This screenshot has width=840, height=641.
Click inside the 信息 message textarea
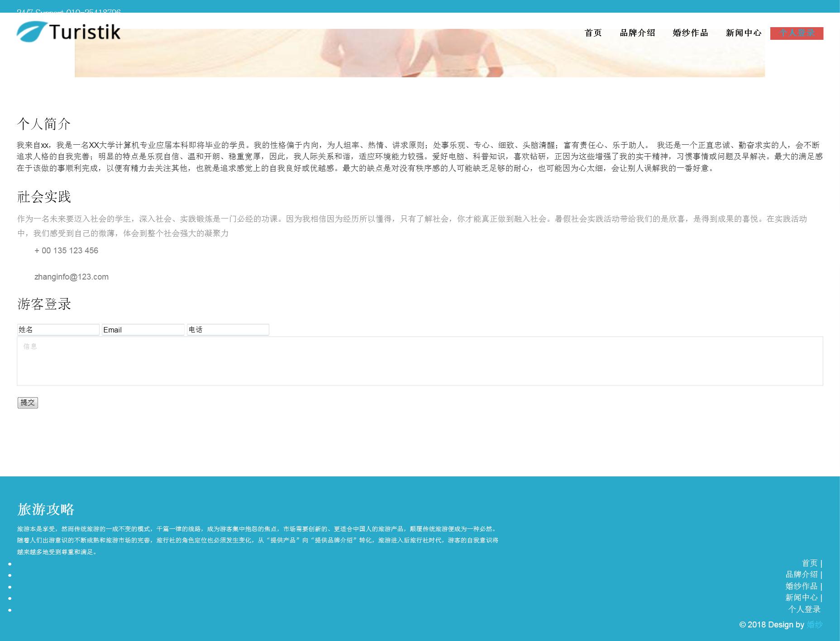click(420, 361)
